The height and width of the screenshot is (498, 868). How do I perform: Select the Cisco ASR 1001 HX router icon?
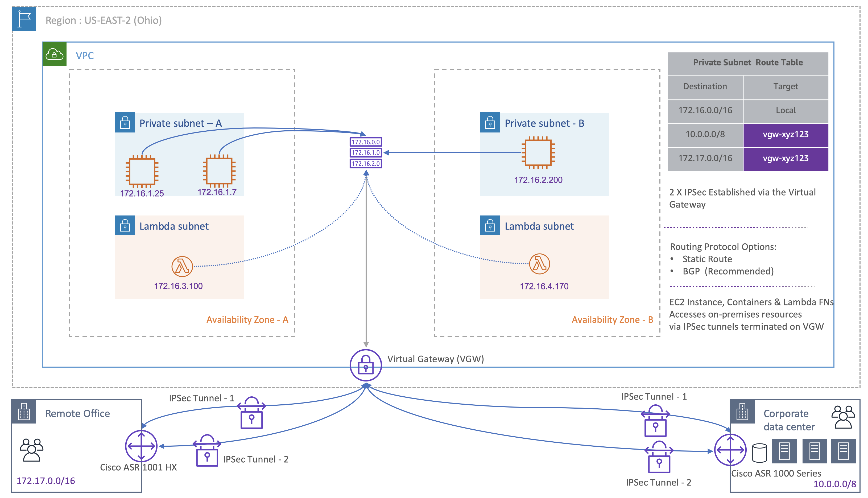(141, 446)
